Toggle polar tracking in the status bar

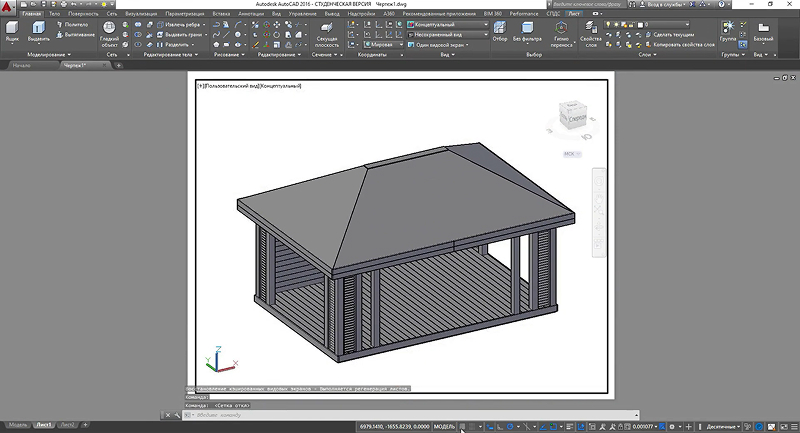coord(509,426)
